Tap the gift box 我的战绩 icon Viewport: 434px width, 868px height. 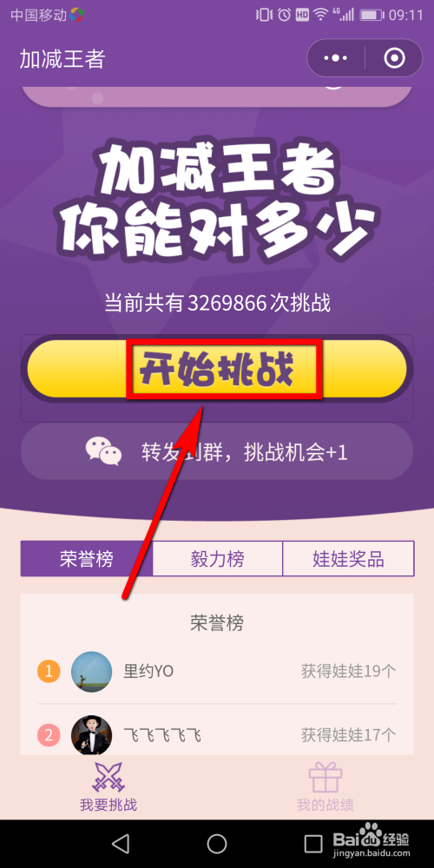(x=325, y=777)
